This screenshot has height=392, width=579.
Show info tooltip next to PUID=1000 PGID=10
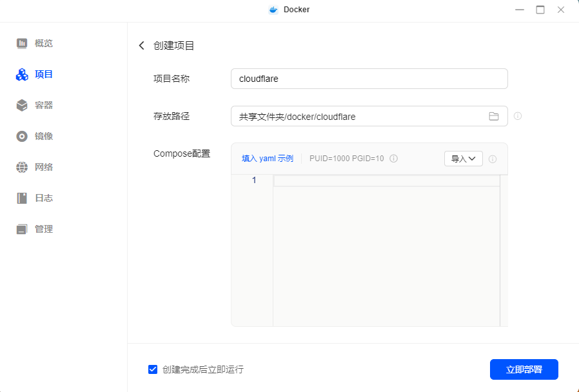[x=393, y=159]
